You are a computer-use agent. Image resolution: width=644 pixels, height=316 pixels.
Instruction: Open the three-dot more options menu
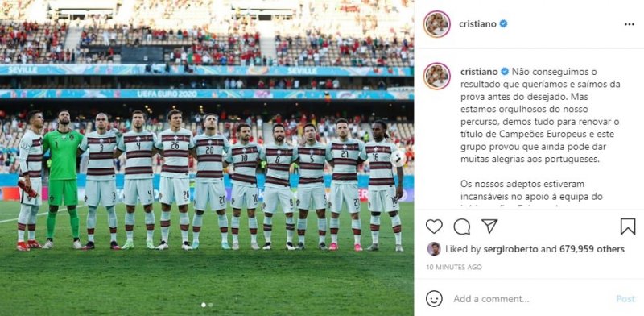tap(630, 24)
